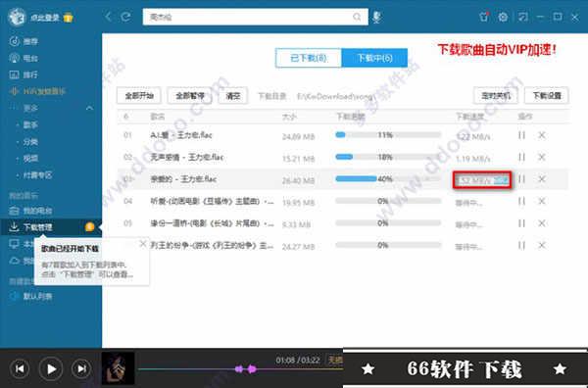Go back using the left arrow icon
The width and height of the screenshot is (588, 388).
(109, 17)
